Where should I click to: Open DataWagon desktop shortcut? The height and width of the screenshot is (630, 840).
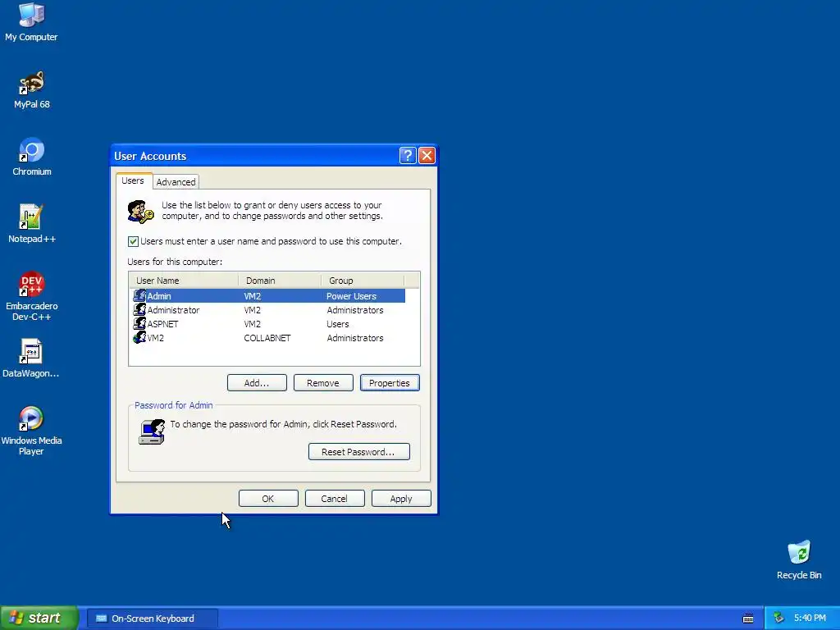coord(31,358)
